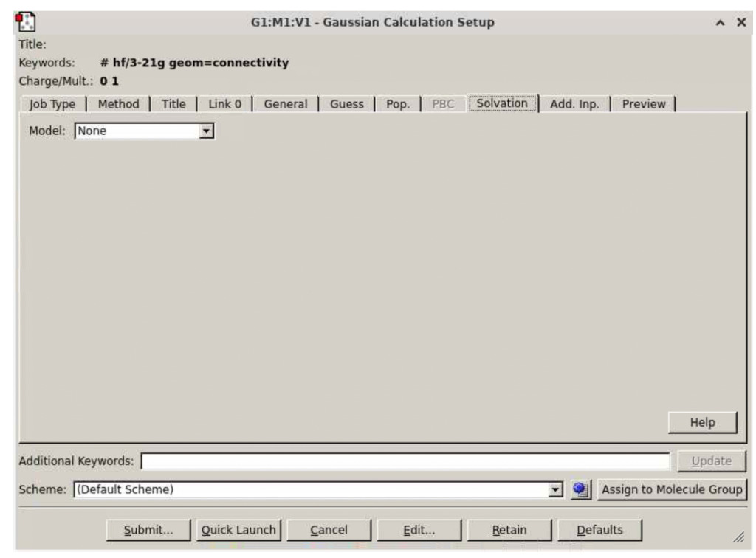Click the window roll-up arrow icon
This screenshot has height=558, width=756.
721,23
